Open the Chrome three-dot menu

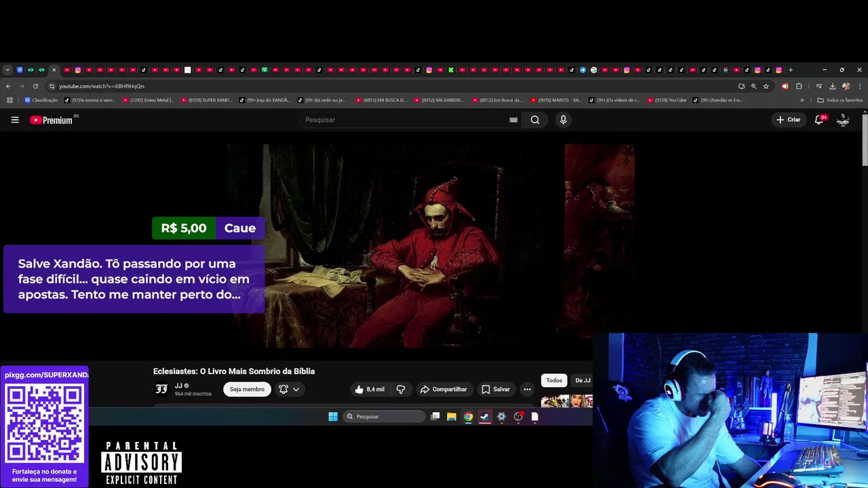click(859, 86)
